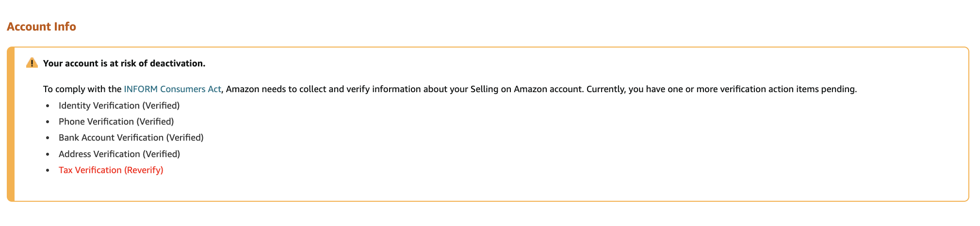Click the red bullet beside Tax Verification

[48, 171]
